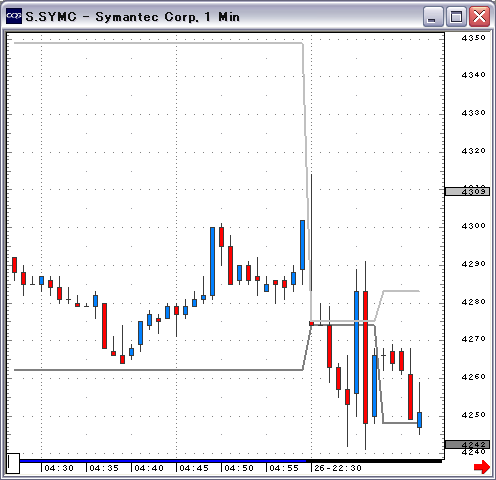496x480 pixels.
Task: Click the 4270 price label
Action: (473, 339)
